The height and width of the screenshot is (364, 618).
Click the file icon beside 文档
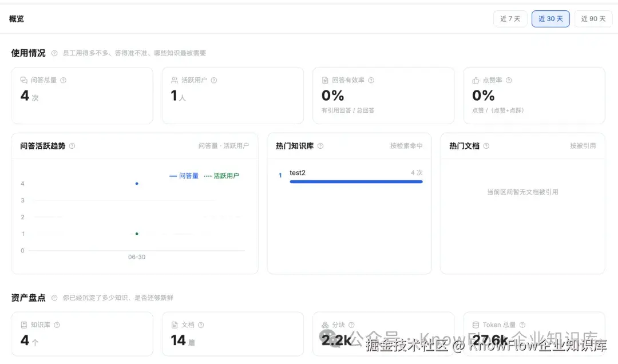pos(174,325)
